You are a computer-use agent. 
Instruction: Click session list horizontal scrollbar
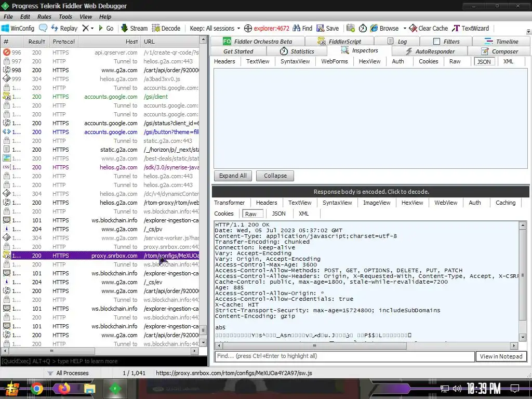pyautogui.click(x=100, y=351)
